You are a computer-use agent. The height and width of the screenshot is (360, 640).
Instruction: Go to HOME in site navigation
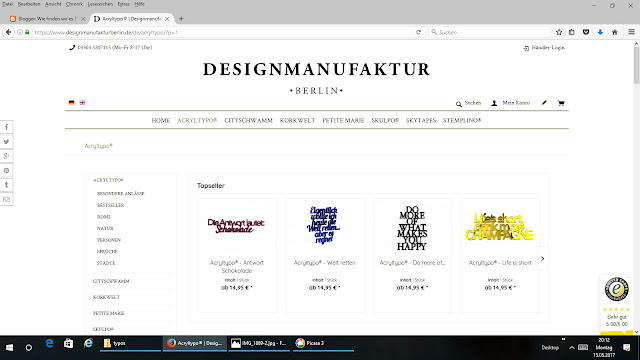(161, 120)
